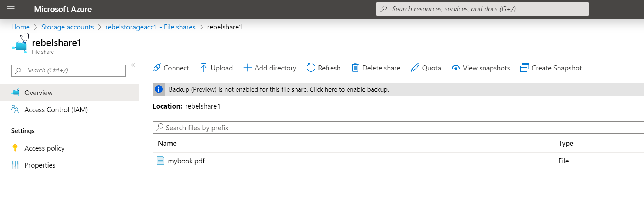Click the Add directory plus icon
Image resolution: width=644 pixels, height=210 pixels.
pyautogui.click(x=248, y=68)
